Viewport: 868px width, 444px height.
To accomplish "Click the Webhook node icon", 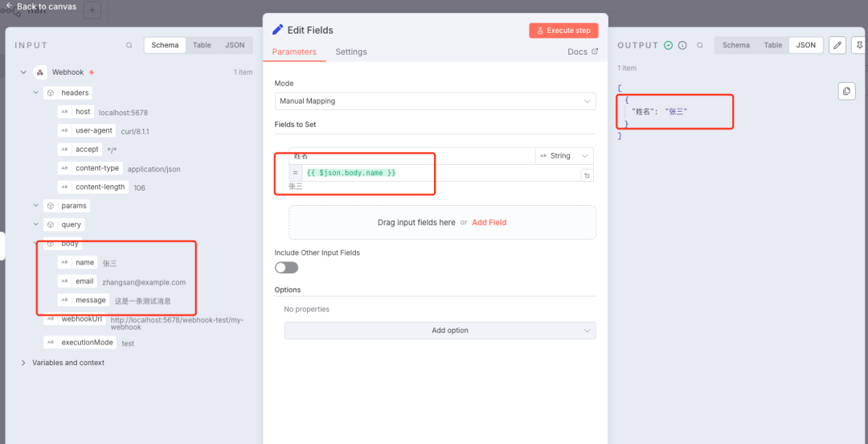I will (40, 72).
